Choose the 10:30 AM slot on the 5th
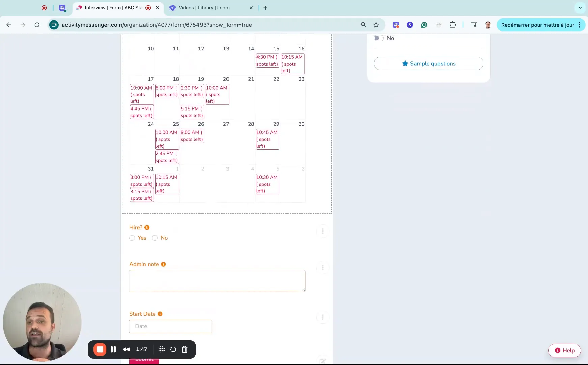Screen dimensions: 588x365 [267, 184]
